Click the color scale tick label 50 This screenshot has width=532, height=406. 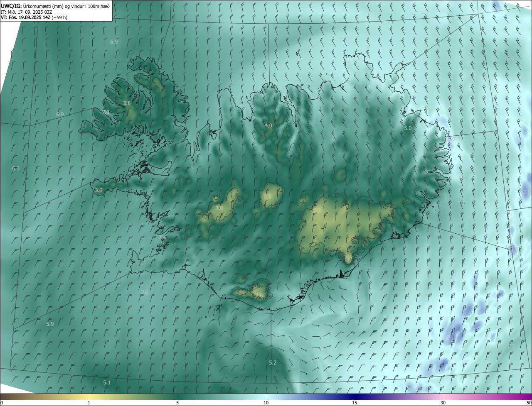[x=529, y=403]
